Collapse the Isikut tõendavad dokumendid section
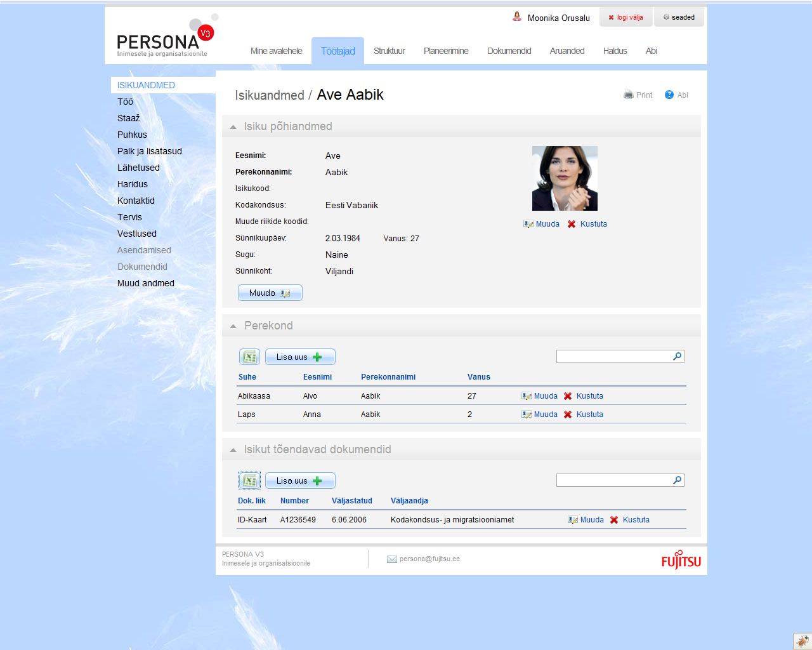This screenshot has height=650, width=812. [x=233, y=450]
